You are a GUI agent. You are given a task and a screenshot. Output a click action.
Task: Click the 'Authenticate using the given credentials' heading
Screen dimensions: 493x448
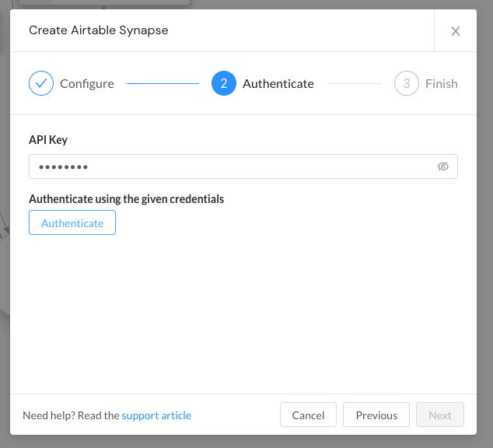[127, 199]
